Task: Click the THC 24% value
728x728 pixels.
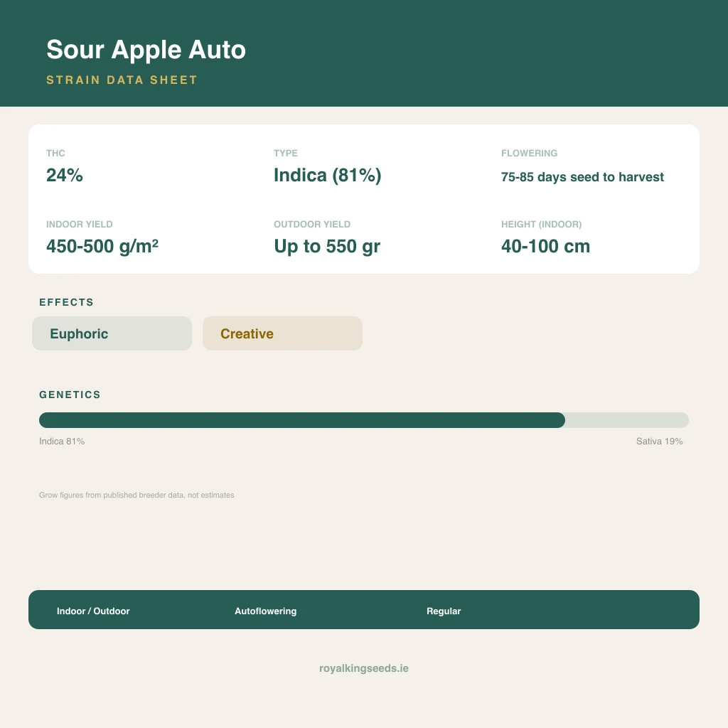Action: click(x=65, y=175)
